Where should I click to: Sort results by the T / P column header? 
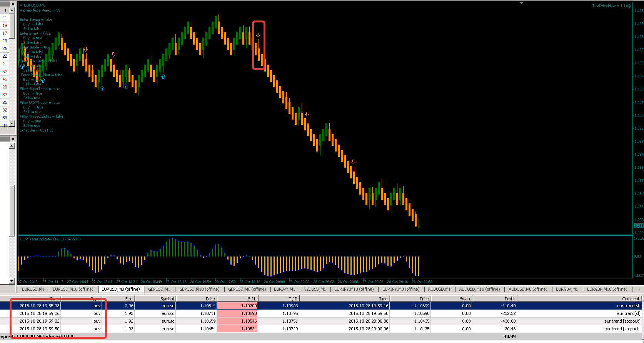(x=279, y=299)
